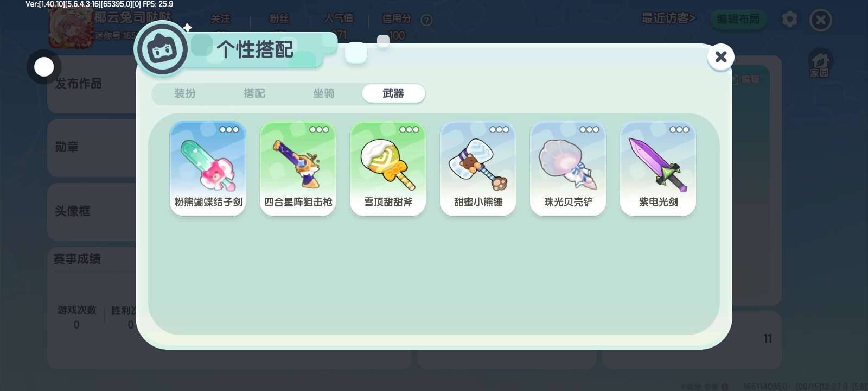The image size is (868, 391).
Task: Click the 编辑布局 button
Action: tap(738, 20)
